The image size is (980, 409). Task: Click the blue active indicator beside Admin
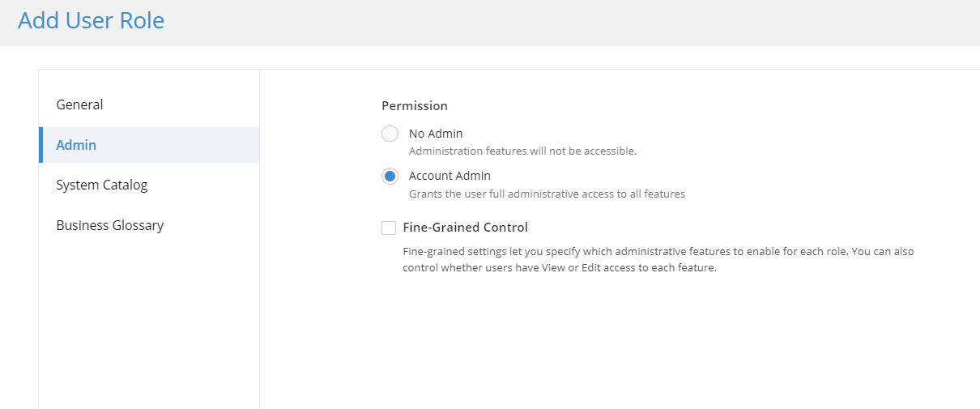(40, 145)
